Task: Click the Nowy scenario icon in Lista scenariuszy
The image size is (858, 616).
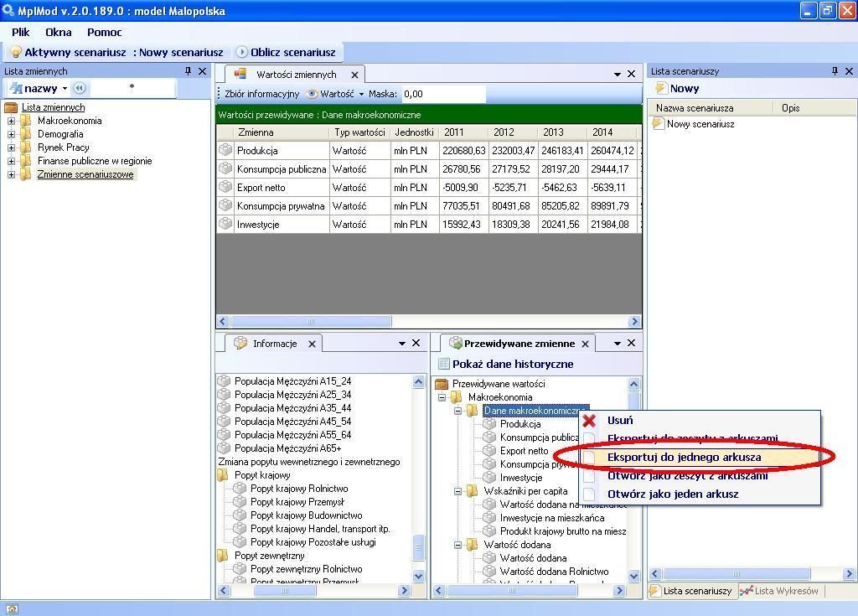Action: [x=661, y=88]
